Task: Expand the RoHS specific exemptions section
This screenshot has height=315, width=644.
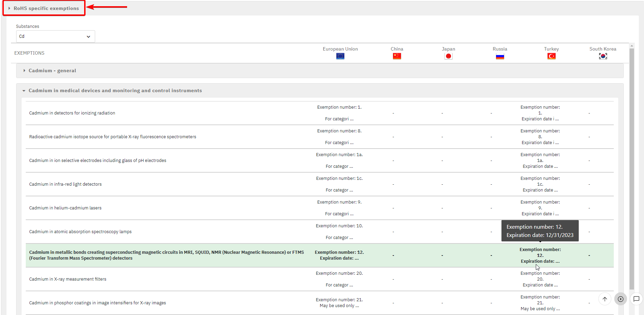Action: click(x=46, y=8)
